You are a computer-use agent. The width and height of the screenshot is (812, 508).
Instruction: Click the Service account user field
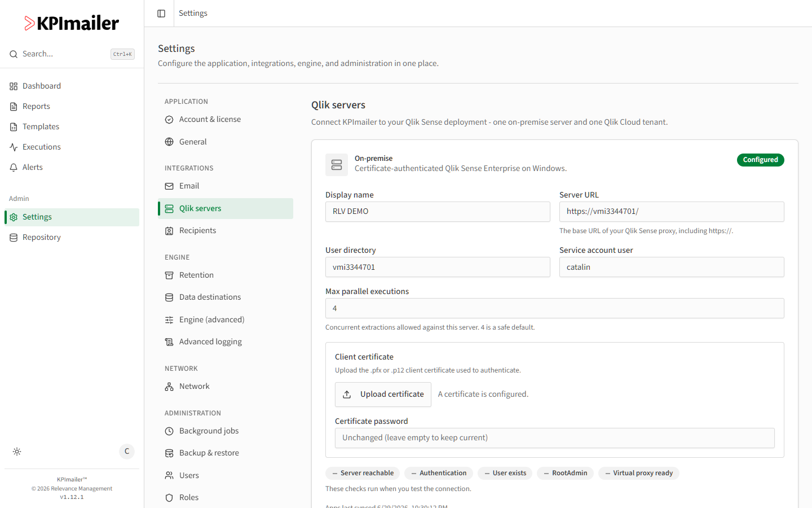(x=672, y=267)
